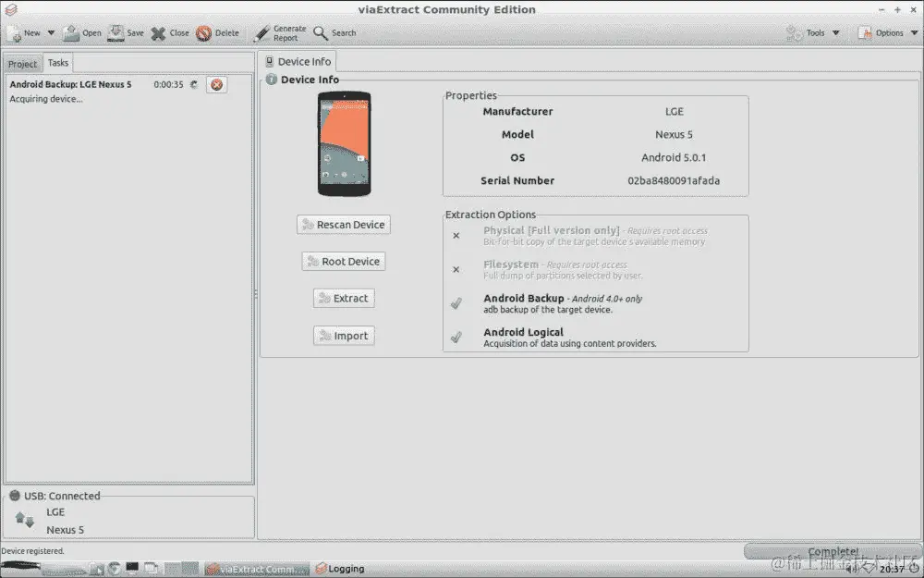
Task: Click the Device Info header info icon
Action: coord(271,79)
